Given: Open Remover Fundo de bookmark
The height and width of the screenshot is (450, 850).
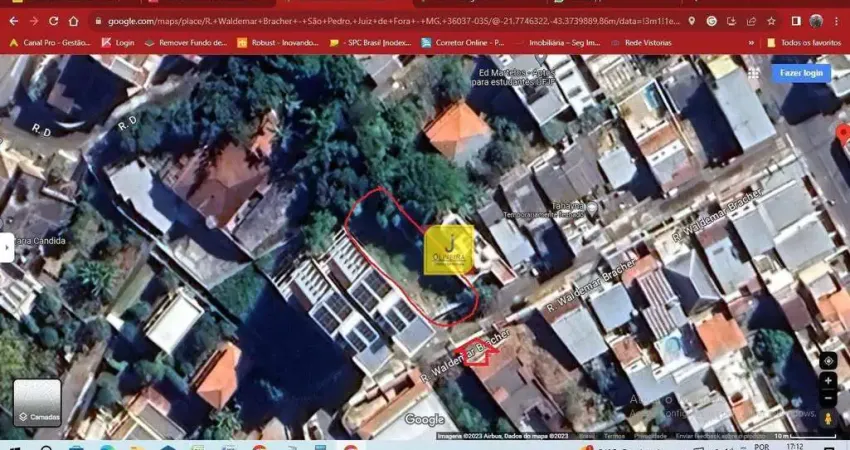Looking at the screenshot, I should (x=186, y=42).
